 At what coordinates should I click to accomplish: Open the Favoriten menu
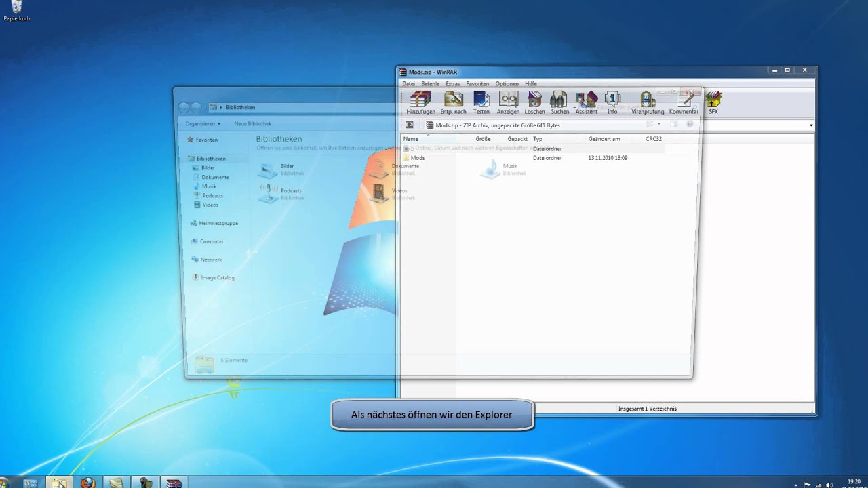point(477,84)
